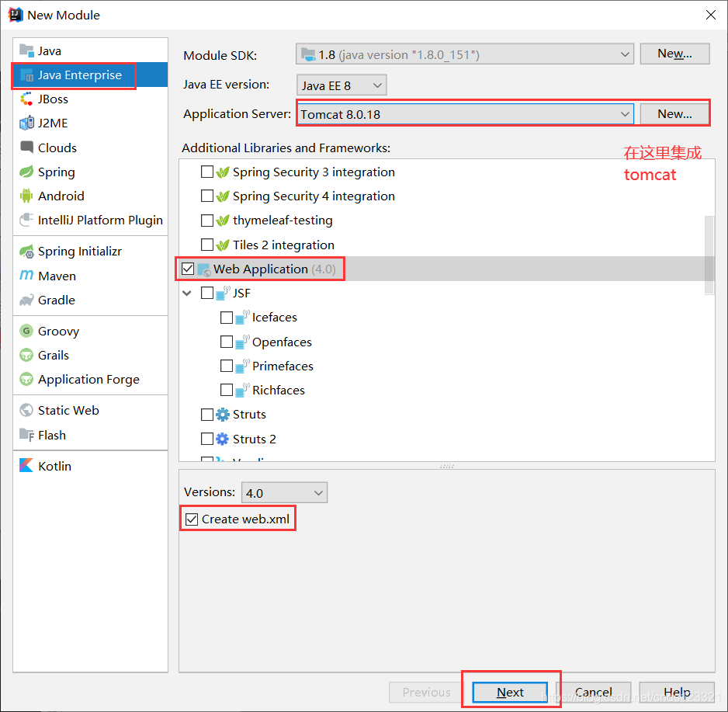Enable Spring Security 4 integration checkbox
The image size is (728, 712).
[x=207, y=196]
